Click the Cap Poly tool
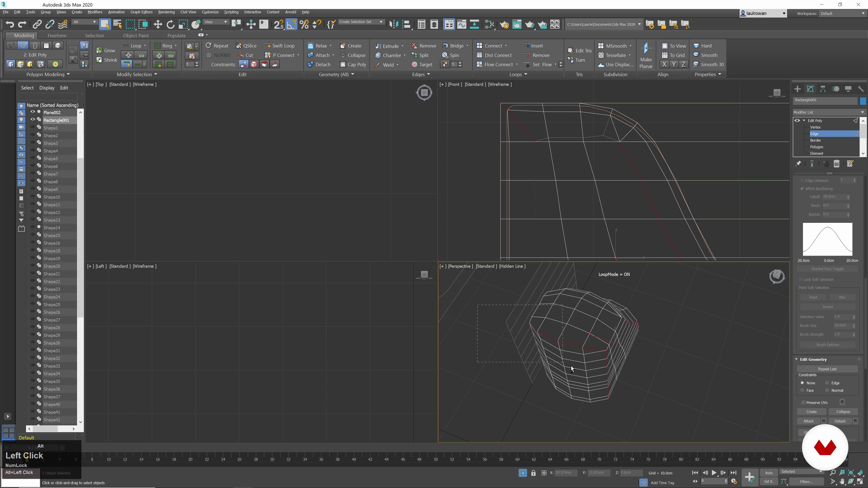868x488 pixels. pos(353,65)
